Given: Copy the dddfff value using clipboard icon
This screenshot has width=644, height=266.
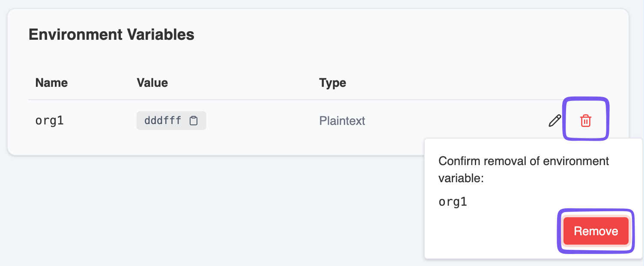Looking at the screenshot, I should [194, 120].
